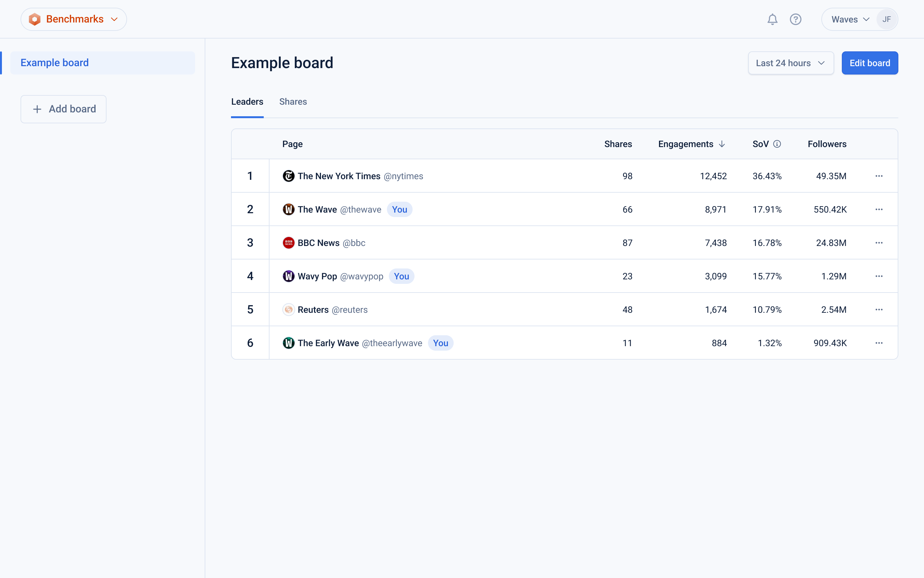Screen dimensions: 924x578
Task: Click the 909.43K followers value
Action: point(830,343)
